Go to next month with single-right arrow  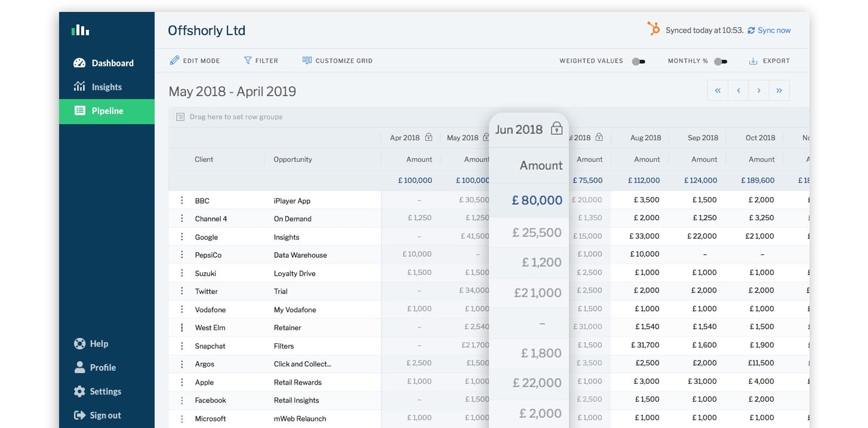[x=759, y=91]
